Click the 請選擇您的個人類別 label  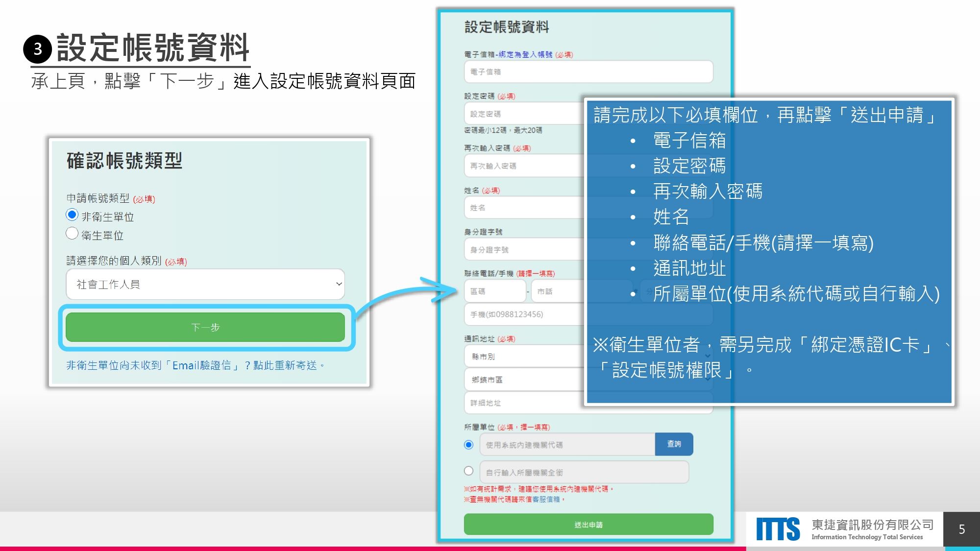point(114,261)
